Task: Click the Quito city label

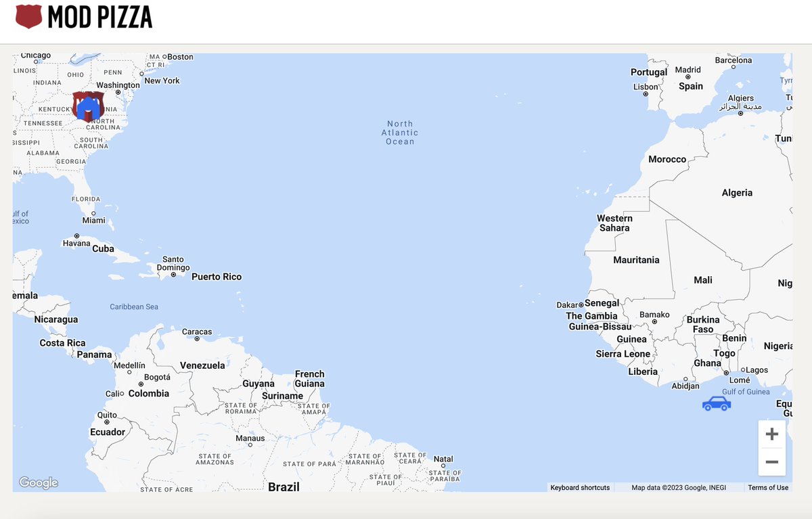Action: pyautogui.click(x=107, y=415)
